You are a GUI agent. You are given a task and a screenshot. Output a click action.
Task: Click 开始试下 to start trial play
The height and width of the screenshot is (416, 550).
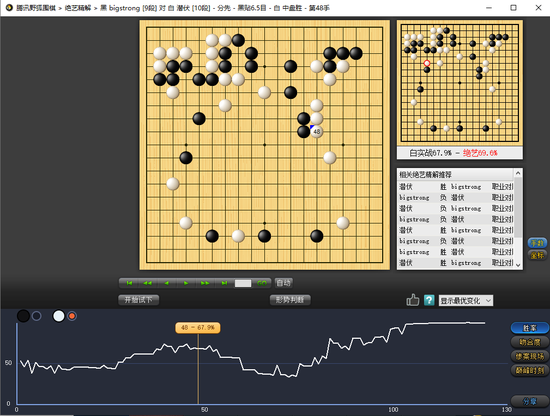[139, 300]
